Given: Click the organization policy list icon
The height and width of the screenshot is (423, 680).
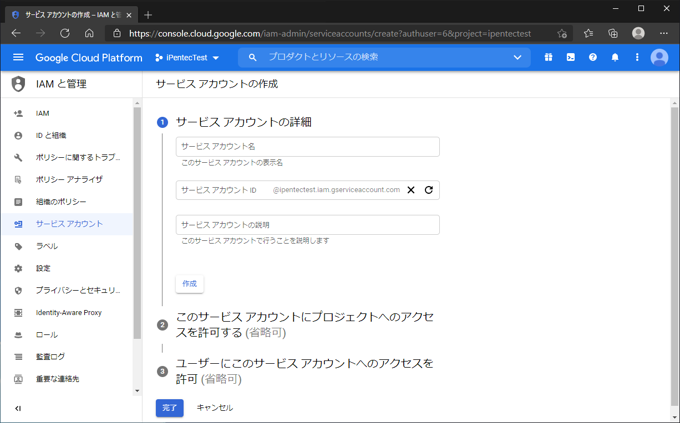Looking at the screenshot, I should (18, 202).
